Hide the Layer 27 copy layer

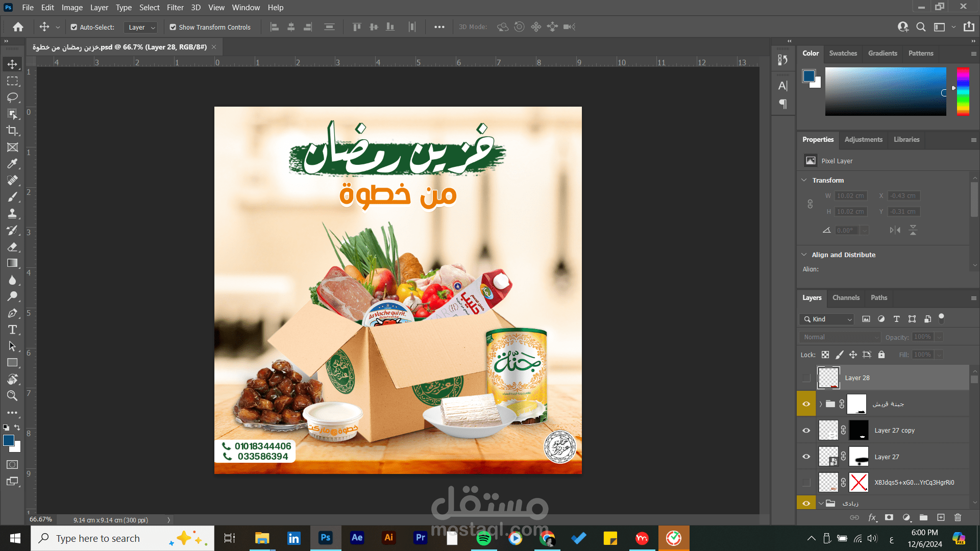coord(806,430)
